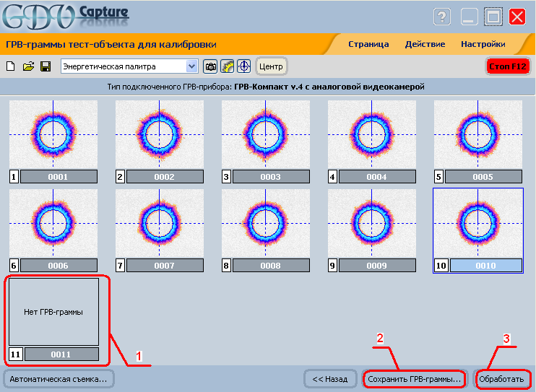Viewport: 536px width, 392px height.
Task: Open the Страница menu
Action: (368, 44)
